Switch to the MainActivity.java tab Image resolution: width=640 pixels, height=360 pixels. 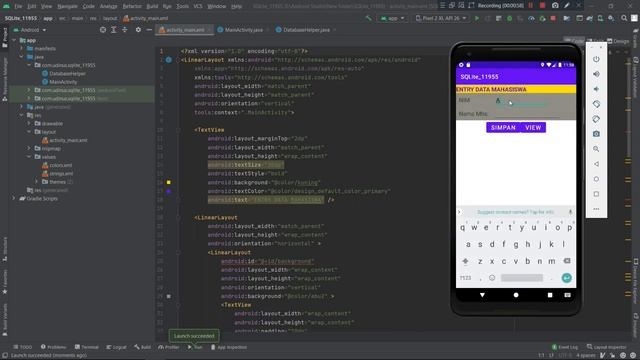tap(243, 30)
